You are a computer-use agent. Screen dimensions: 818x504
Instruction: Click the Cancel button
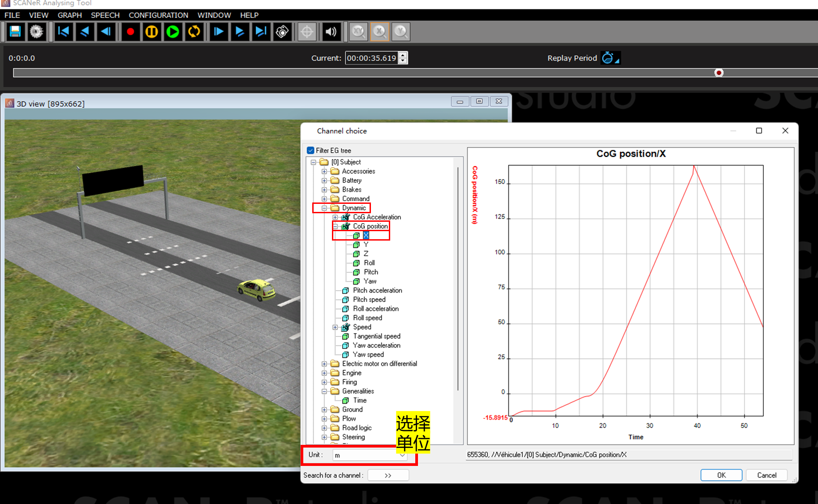click(x=766, y=475)
